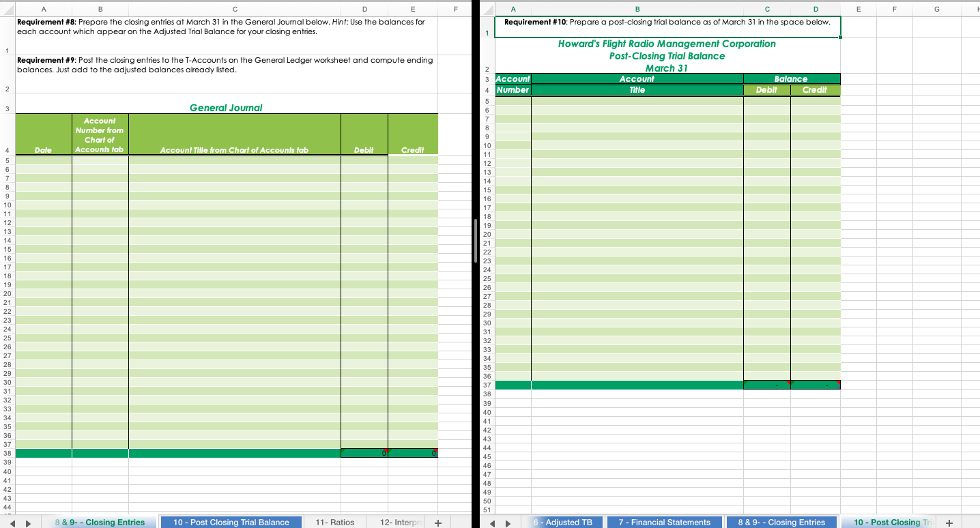Select the Post-Closing Trial Balance heading
The width and height of the screenshot is (980, 528).
click(667, 56)
